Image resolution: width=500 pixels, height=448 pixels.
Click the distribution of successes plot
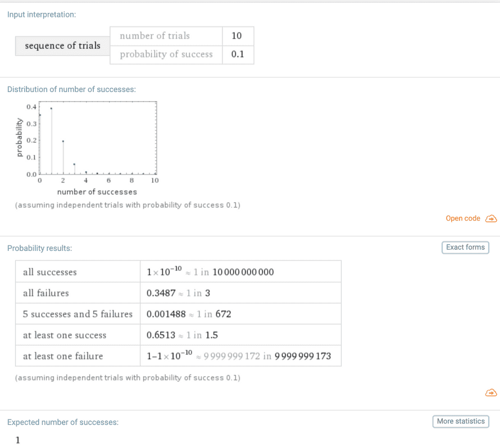tap(97, 140)
